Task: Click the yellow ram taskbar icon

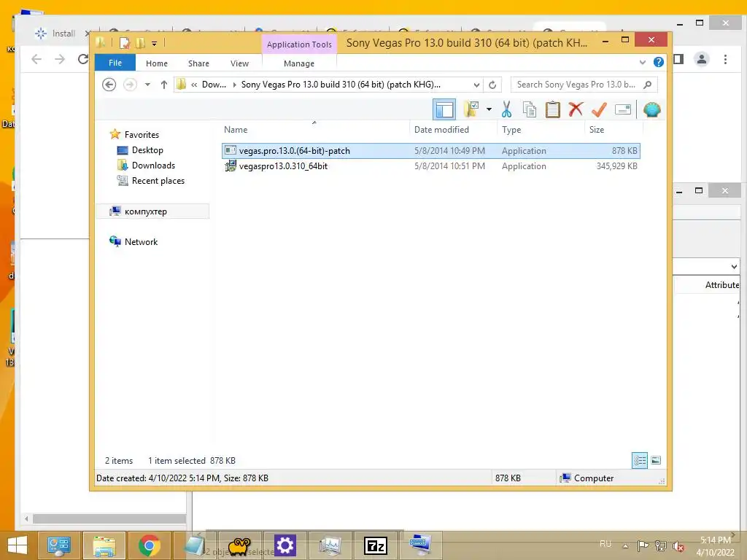Action: click(239, 545)
